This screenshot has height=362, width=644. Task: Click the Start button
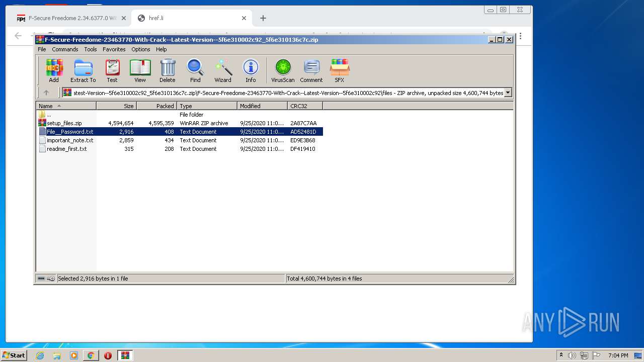pos(14,355)
